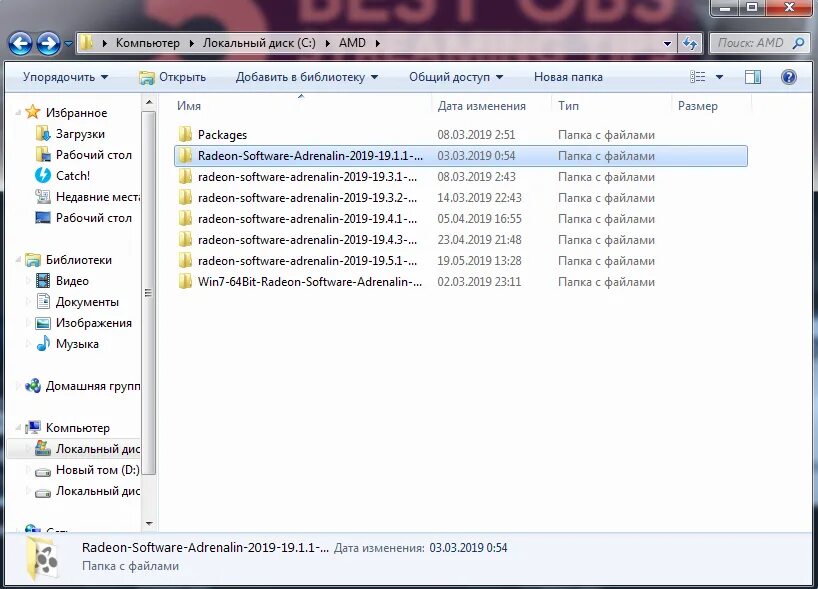Click navigation pane scrollbar down arrow
818x589 pixels.
(x=149, y=523)
